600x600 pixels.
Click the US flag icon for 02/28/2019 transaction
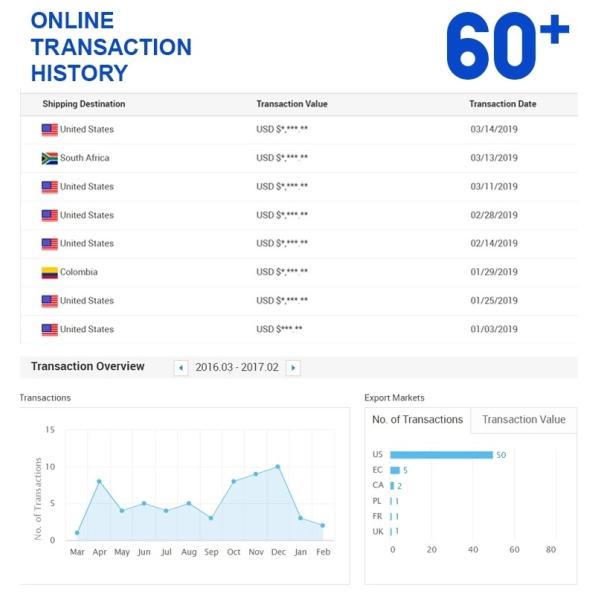(49, 215)
